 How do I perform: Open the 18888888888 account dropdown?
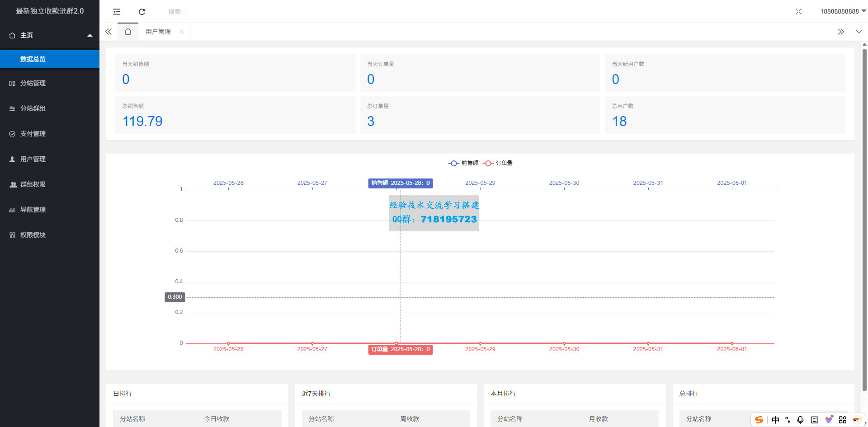(x=843, y=11)
